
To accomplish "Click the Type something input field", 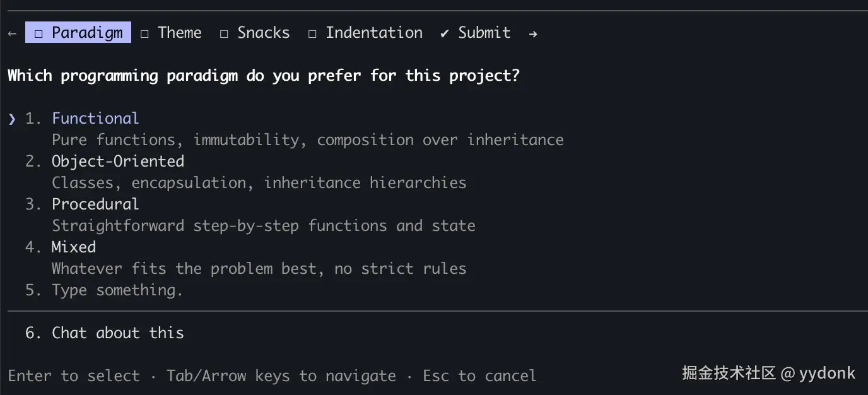I will [117, 290].
